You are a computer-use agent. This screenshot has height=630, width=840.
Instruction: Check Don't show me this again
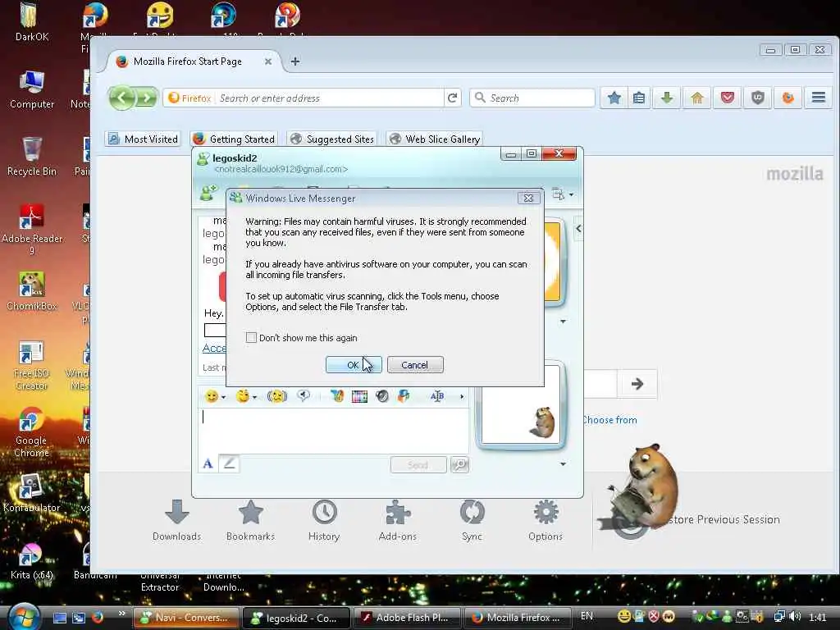251,337
